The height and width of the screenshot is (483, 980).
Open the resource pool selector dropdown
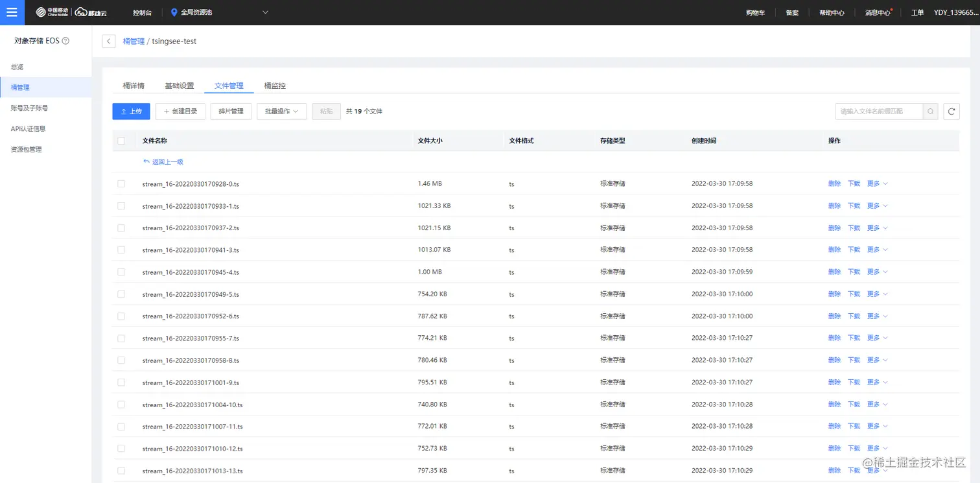(219, 12)
